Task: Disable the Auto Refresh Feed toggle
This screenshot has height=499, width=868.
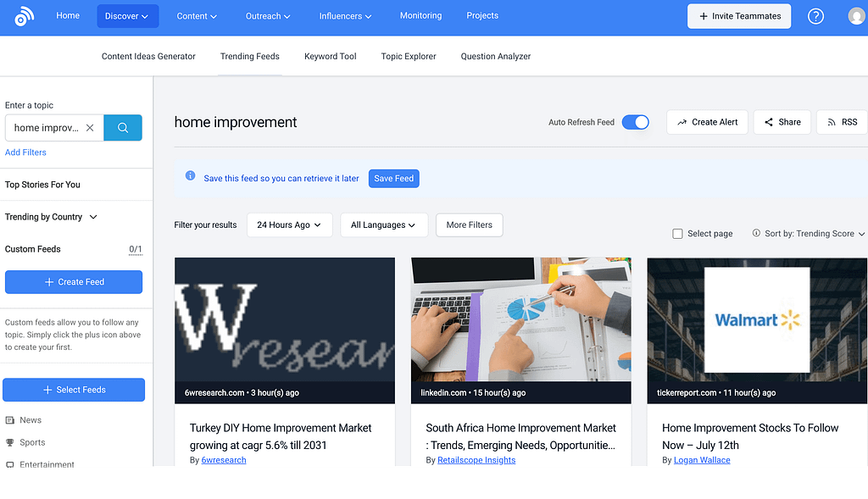Action: coord(635,122)
